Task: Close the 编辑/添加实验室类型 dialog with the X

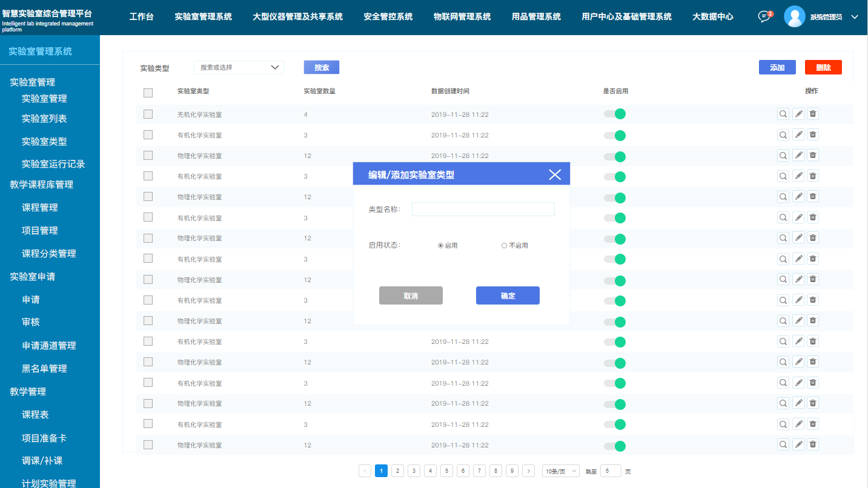Action: click(555, 175)
